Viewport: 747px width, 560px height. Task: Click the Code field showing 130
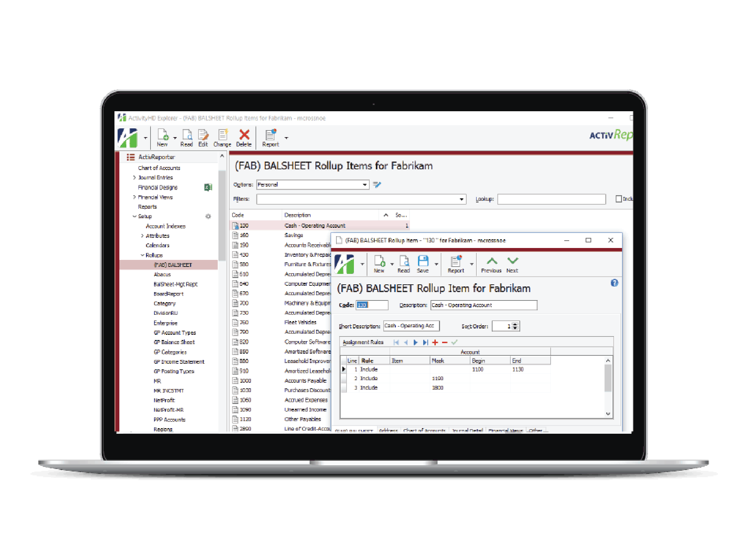tap(372, 305)
